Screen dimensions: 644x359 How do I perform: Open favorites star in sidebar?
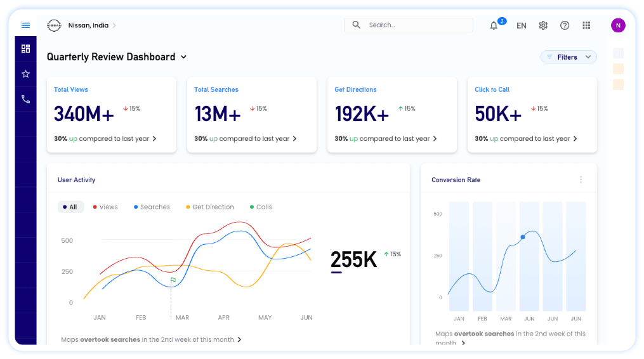[x=25, y=74]
